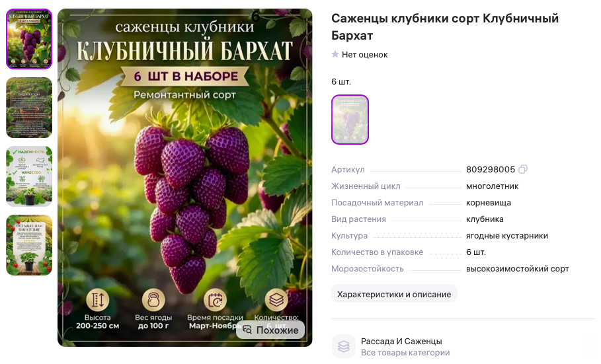Find similar items with Похожие button
Viewport: 601px width, 364px height.
point(270,330)
